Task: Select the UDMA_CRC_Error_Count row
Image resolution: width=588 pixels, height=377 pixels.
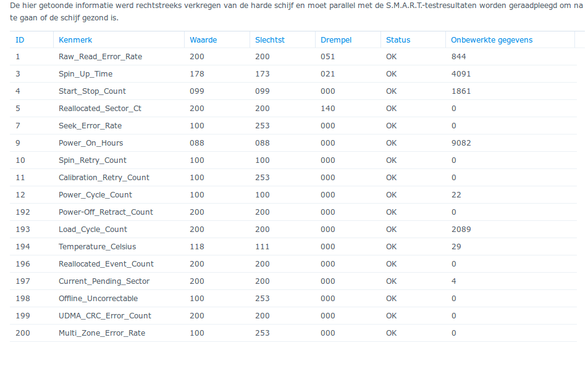Action: click(104, 316)
